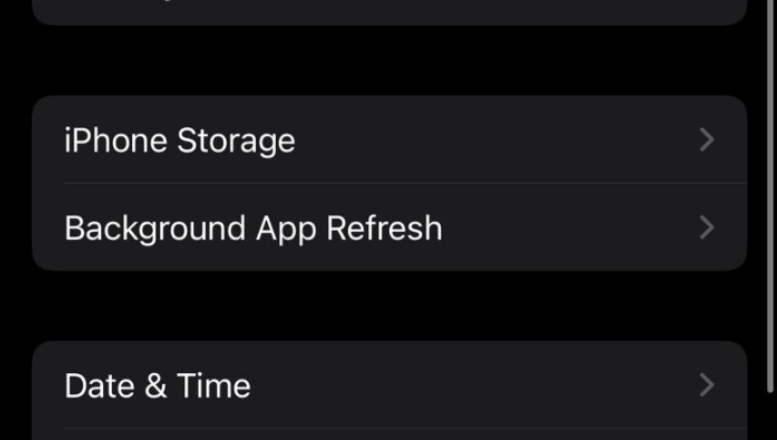
Task: Select the "Background App Refresh" text label
Action: coord(252,228)
